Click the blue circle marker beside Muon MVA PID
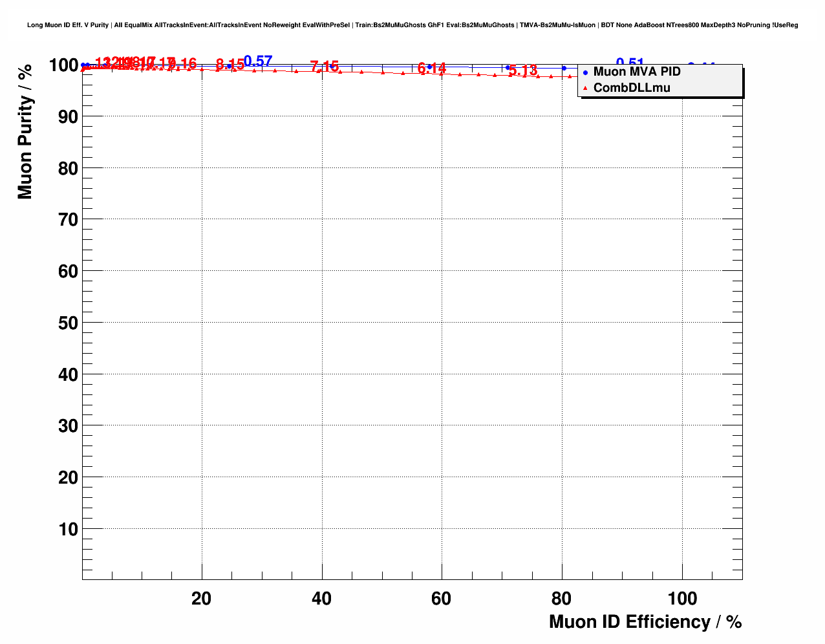825x644 pixels. pos(585,72)
